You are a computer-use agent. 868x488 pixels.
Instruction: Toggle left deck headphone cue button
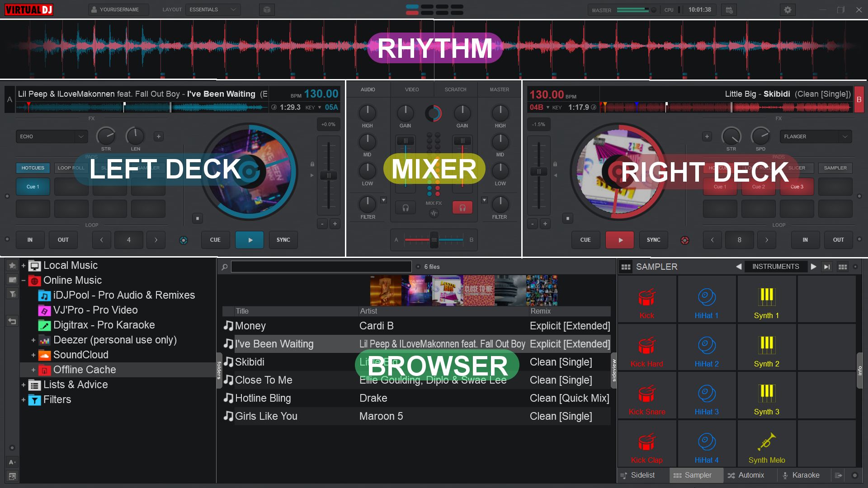tap(406, 207)
